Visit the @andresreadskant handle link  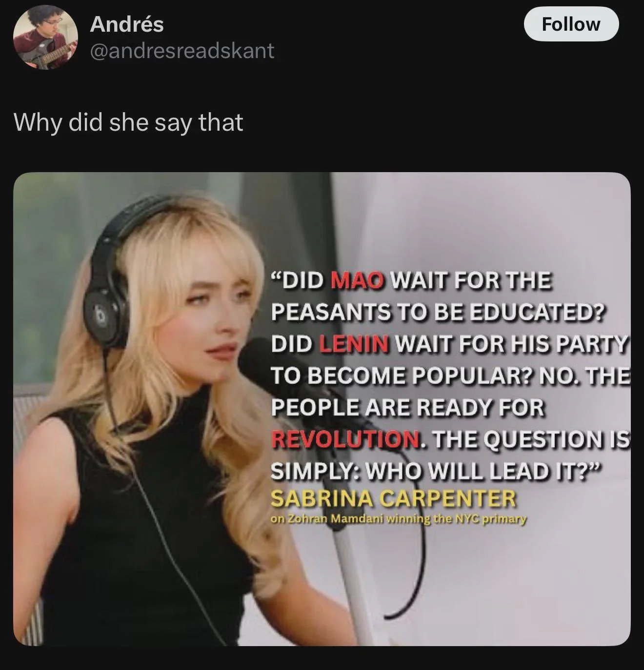[x=182, y=51]
